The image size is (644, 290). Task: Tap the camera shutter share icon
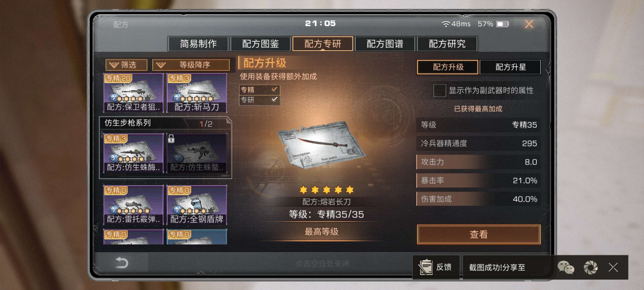coord(590,267)
